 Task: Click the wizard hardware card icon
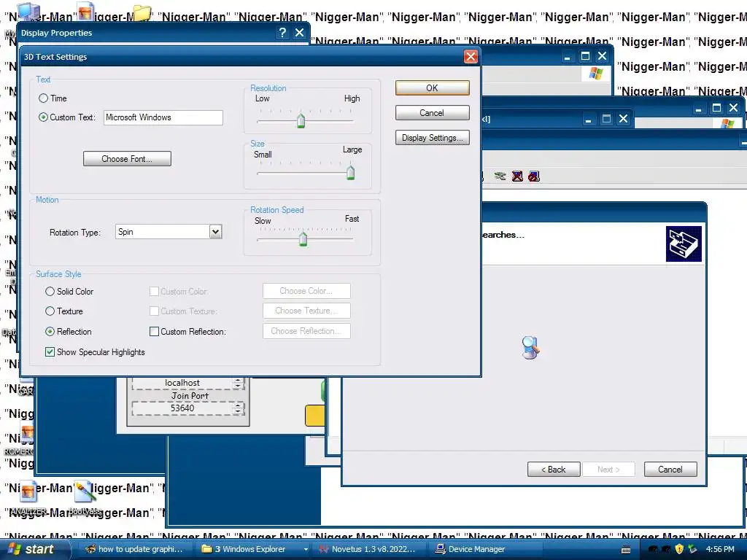coord(684,244)
